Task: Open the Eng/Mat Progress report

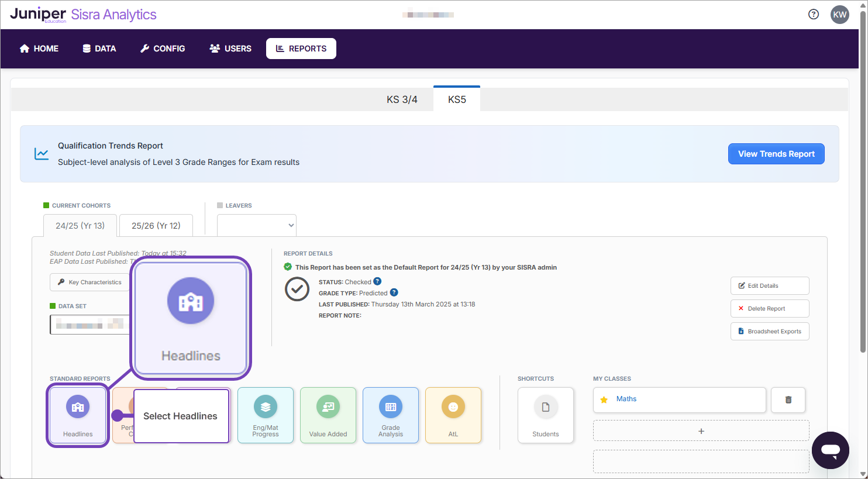Action: tap(266, 415)
